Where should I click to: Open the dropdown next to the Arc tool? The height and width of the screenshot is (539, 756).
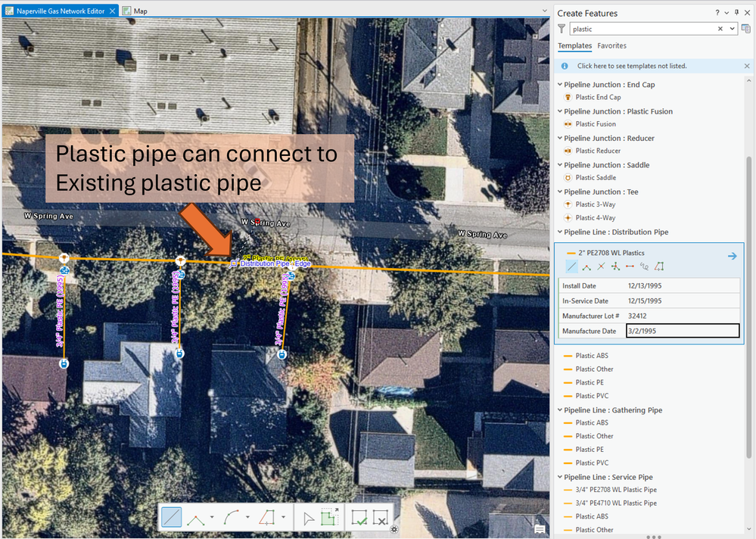(x=247, y=517)
